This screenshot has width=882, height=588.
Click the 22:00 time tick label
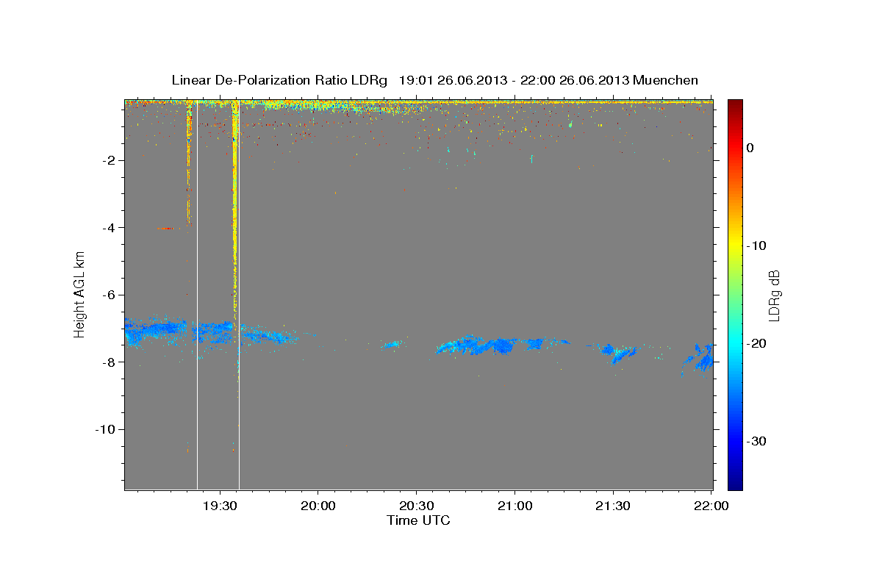click(x=711, y=506)
